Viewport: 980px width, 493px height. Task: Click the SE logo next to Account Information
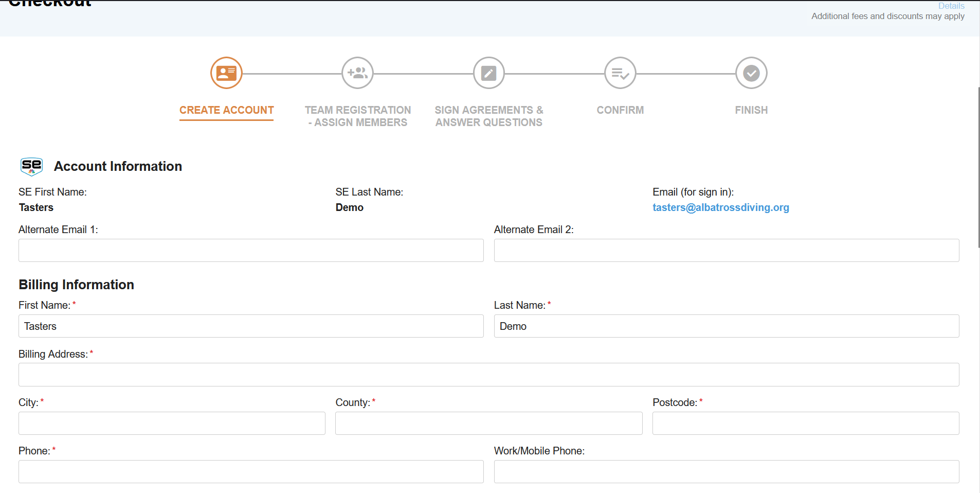[x=31, y=166]
